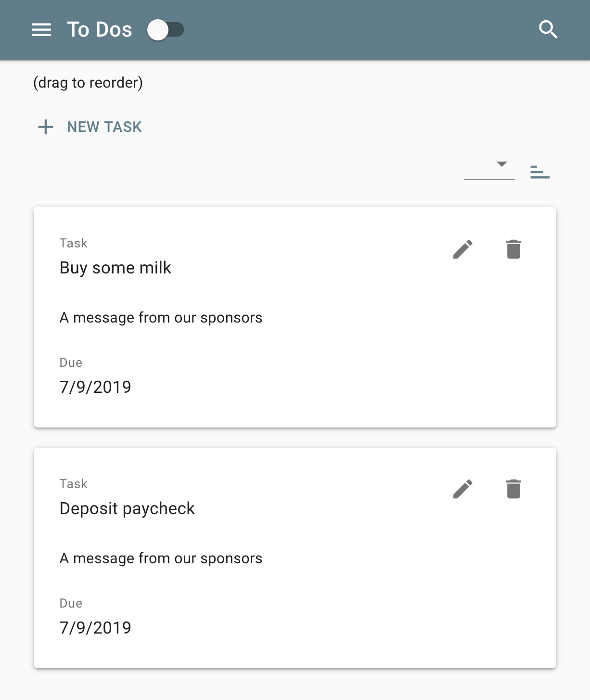
Task: Click the To Dos title
Action: tap(100, 30)
